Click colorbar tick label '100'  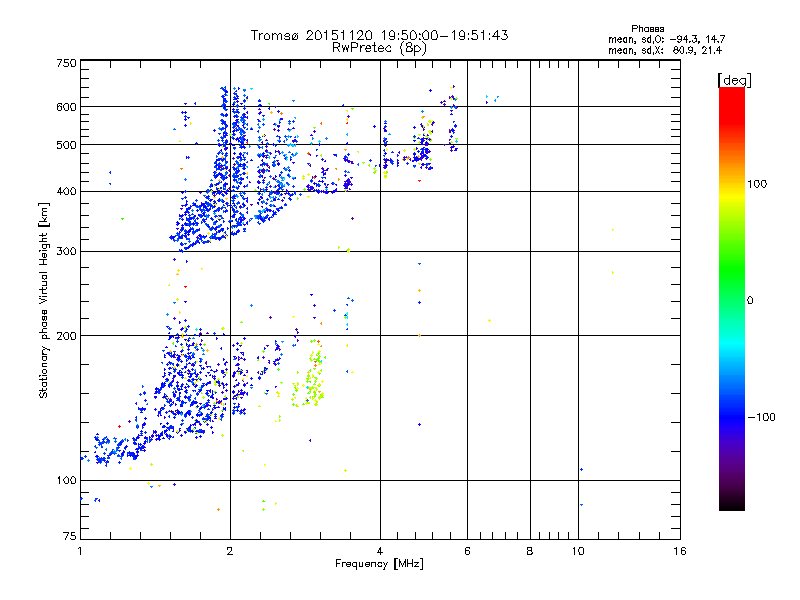(x=757, y=184)
